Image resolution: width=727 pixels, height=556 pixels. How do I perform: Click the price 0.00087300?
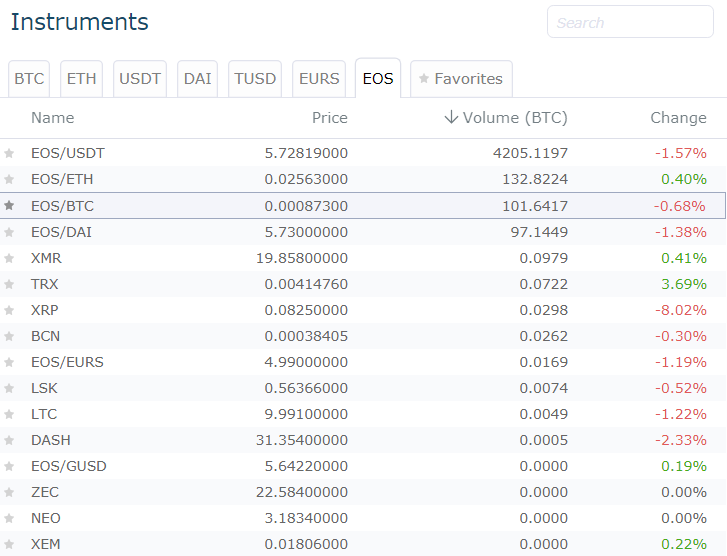(x=306, y=206)
